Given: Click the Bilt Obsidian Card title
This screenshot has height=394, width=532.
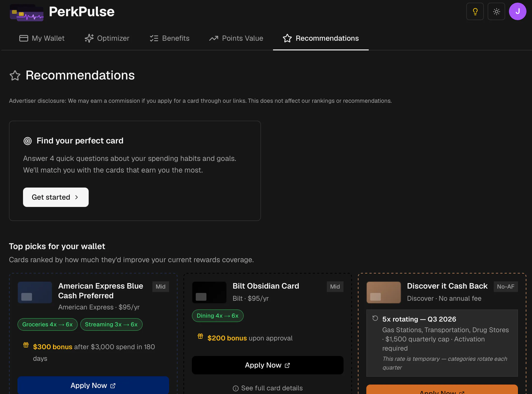Looking at the screenshot, I should (266, 286).
